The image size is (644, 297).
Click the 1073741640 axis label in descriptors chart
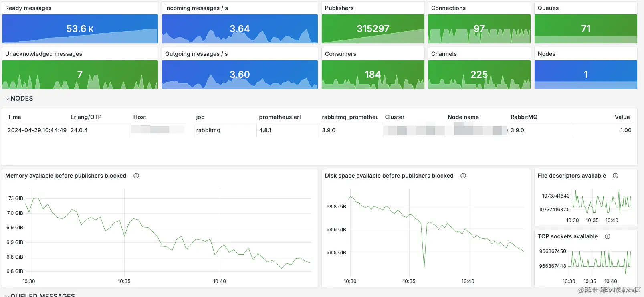(555, 196)
